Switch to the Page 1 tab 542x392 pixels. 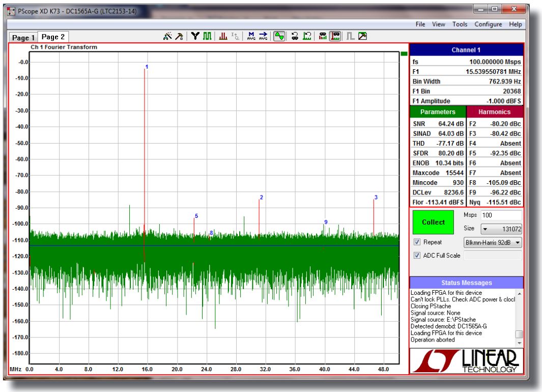(x=23, y=38)
